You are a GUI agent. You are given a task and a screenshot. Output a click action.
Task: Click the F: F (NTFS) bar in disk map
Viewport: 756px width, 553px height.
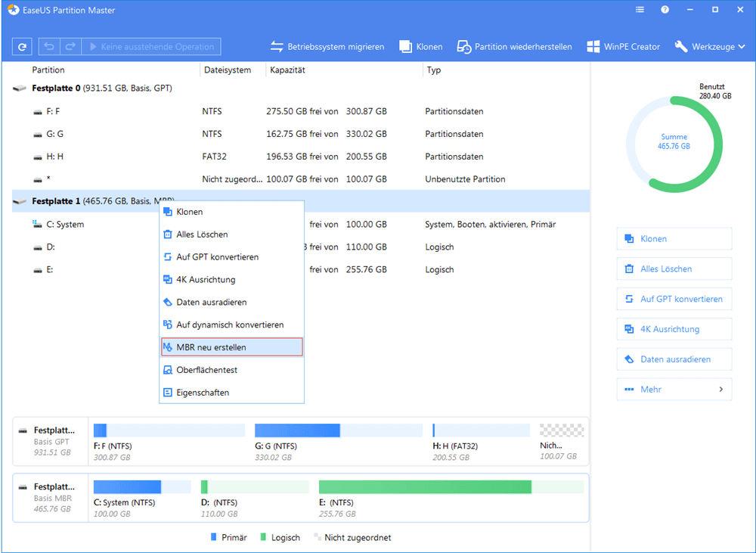(x=169, y=430)
